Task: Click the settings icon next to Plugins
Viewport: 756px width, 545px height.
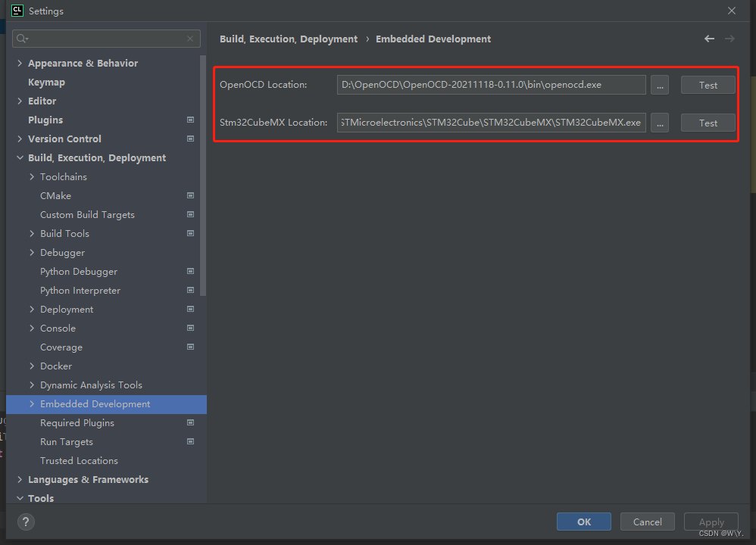Action: [189, 120]
